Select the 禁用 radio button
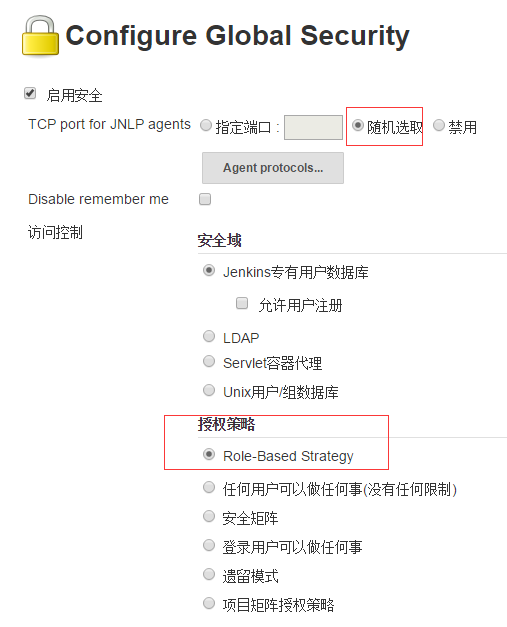 [439, 126]
